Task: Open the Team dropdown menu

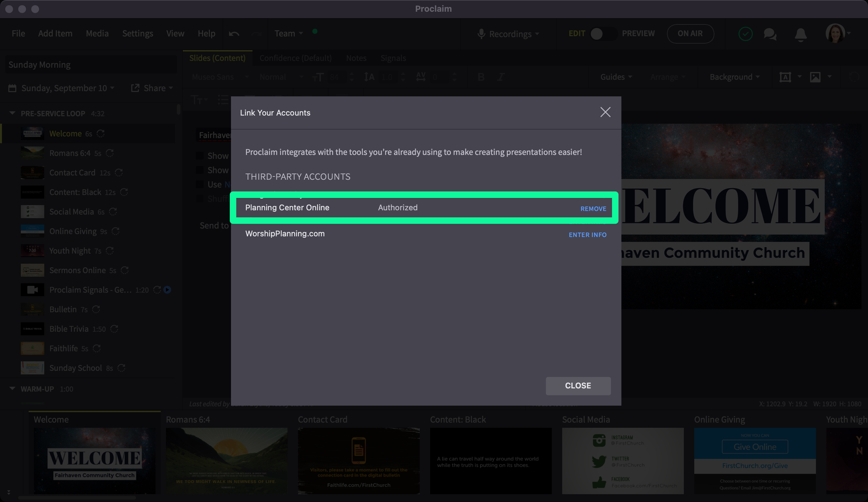Action: click(289, 34)
